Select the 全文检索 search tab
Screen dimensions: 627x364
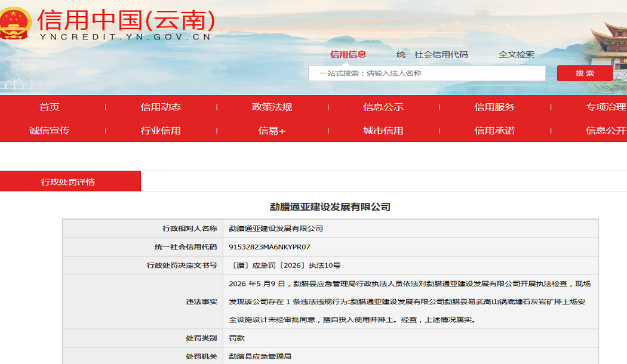517,54
